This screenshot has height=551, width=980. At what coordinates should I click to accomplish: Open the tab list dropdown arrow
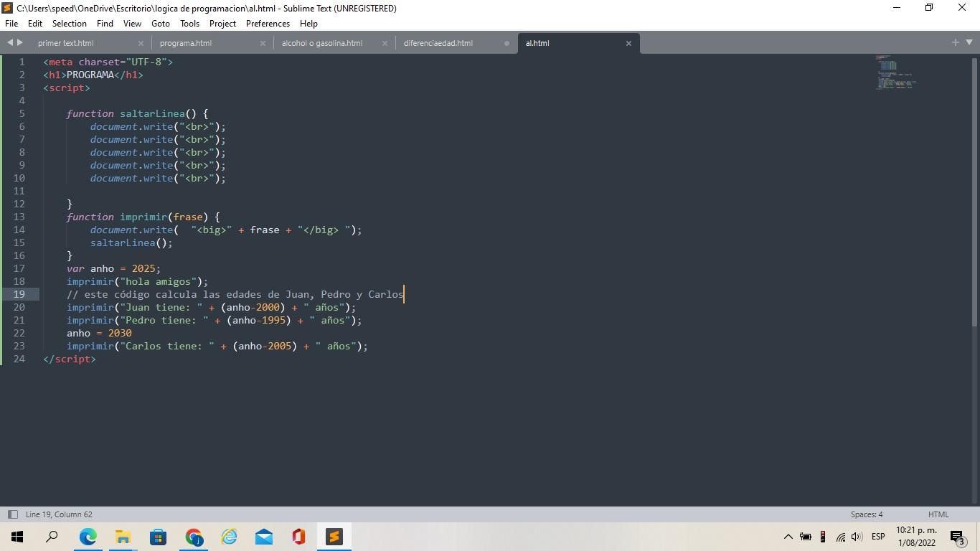tap(969, 43)
